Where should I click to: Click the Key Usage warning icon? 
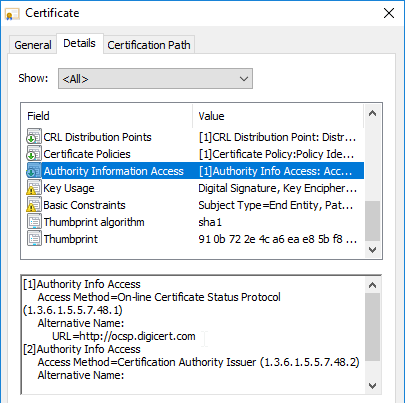pos(34,188)
